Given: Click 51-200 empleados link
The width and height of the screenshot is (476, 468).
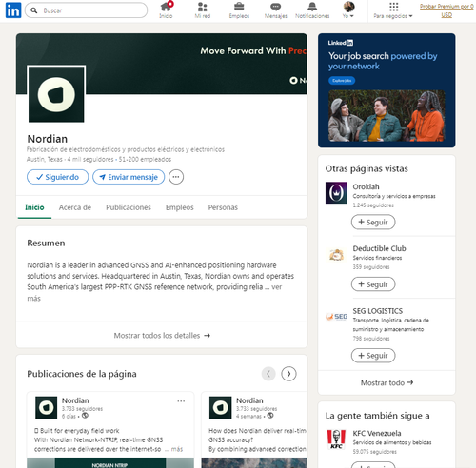Looking at the screenshot, I should (145, 159).
